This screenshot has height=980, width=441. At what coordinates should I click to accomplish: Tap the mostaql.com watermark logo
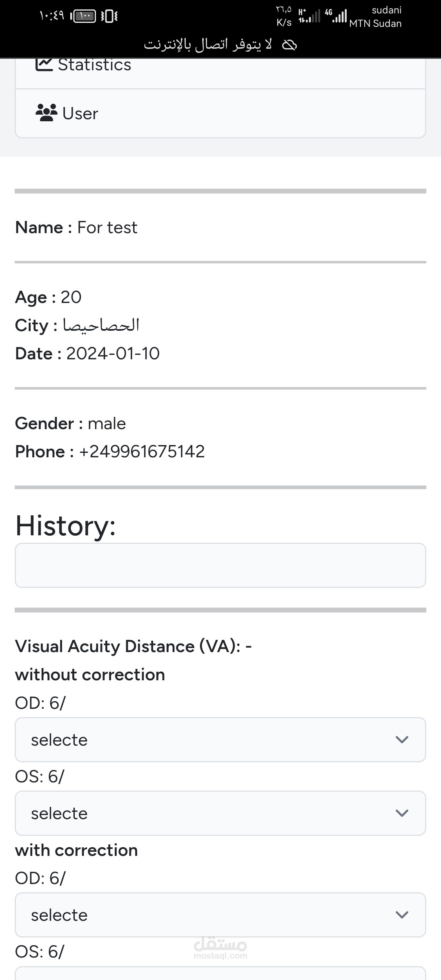[x=220, y=947]
